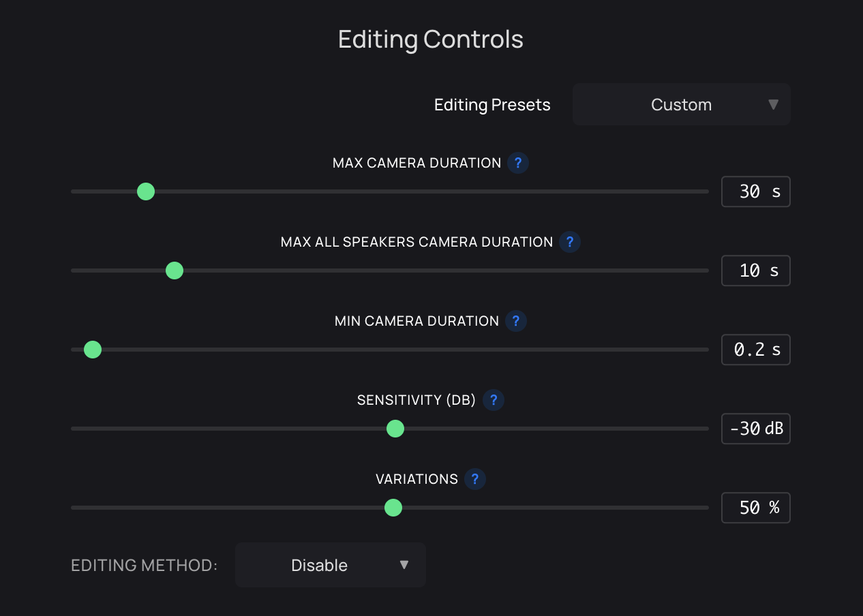Click the Editing Method dropdown arrow
863x616 pixels.
click(x=404, y=565)
